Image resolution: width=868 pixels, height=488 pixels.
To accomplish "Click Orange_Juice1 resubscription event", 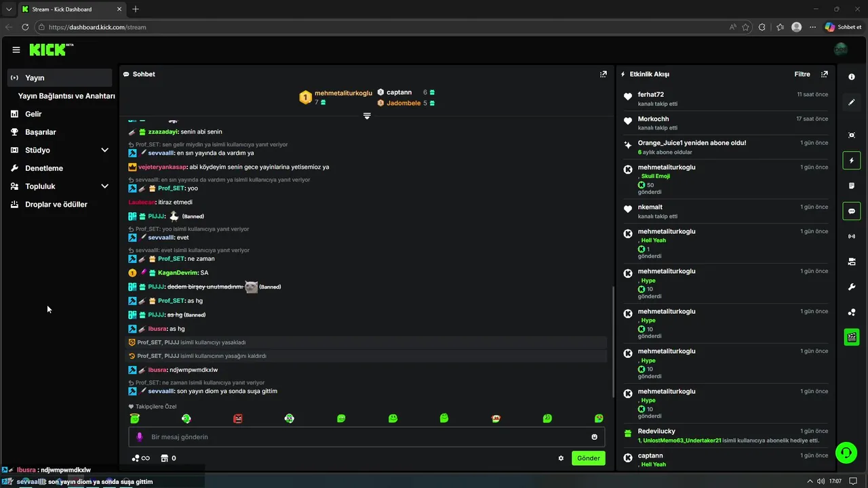I will click(x=726, y=147).
